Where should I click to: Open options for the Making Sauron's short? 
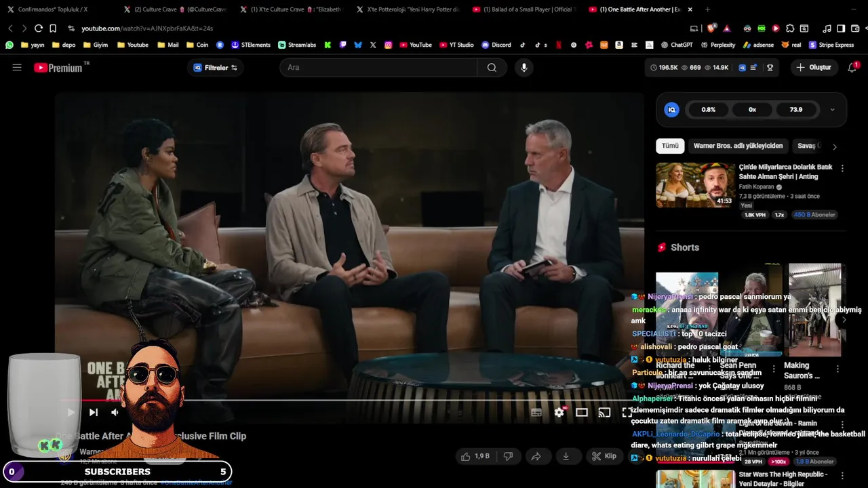coord(837,369)
